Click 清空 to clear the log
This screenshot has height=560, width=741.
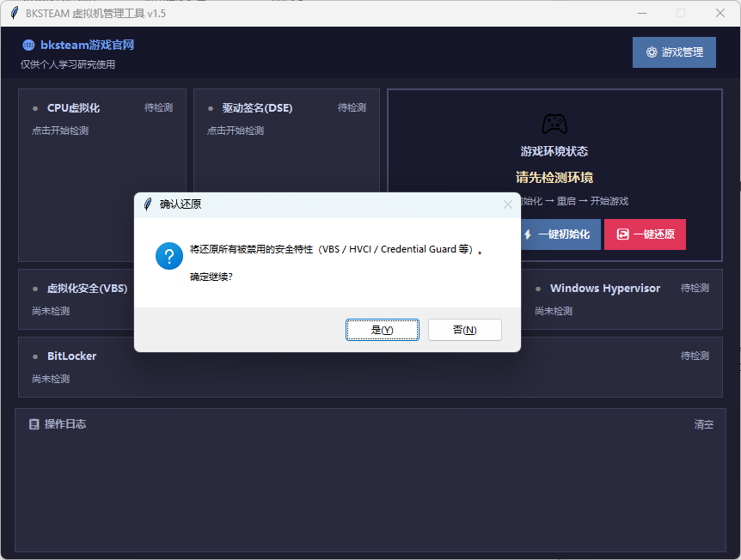(703, 424)
